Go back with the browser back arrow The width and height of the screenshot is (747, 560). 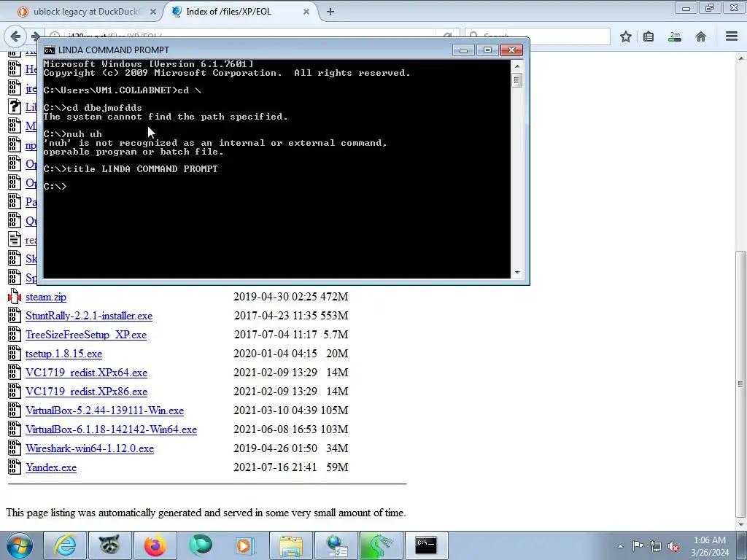(15, 36)
